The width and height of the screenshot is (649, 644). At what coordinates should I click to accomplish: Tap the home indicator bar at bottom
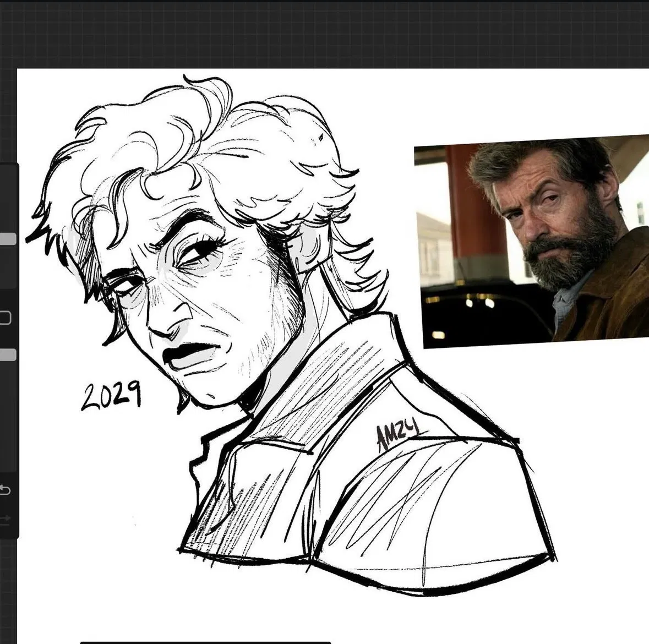click(x=205, y=642)
